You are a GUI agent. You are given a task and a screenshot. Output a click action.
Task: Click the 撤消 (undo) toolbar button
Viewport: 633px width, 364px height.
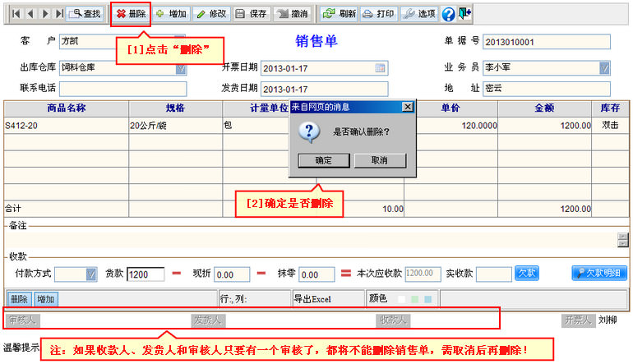(292, 14)
